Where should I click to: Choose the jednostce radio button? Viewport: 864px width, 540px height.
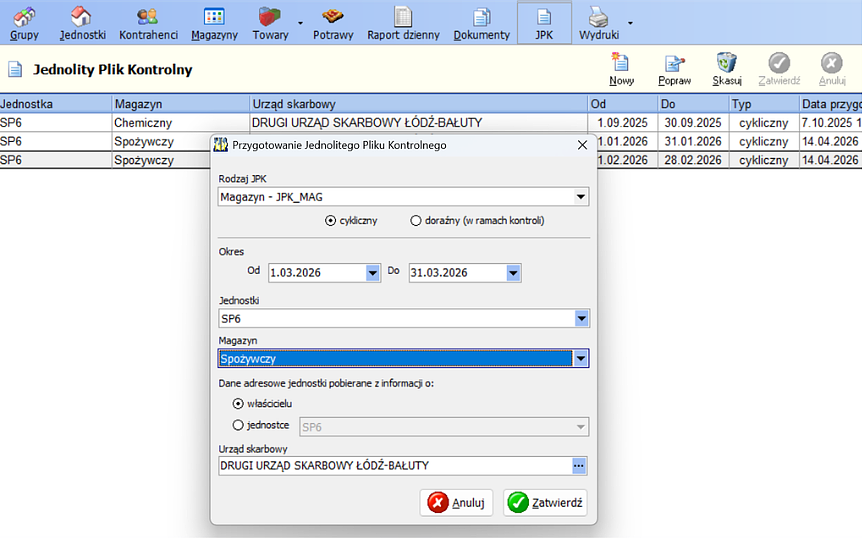tap(238, 426)
